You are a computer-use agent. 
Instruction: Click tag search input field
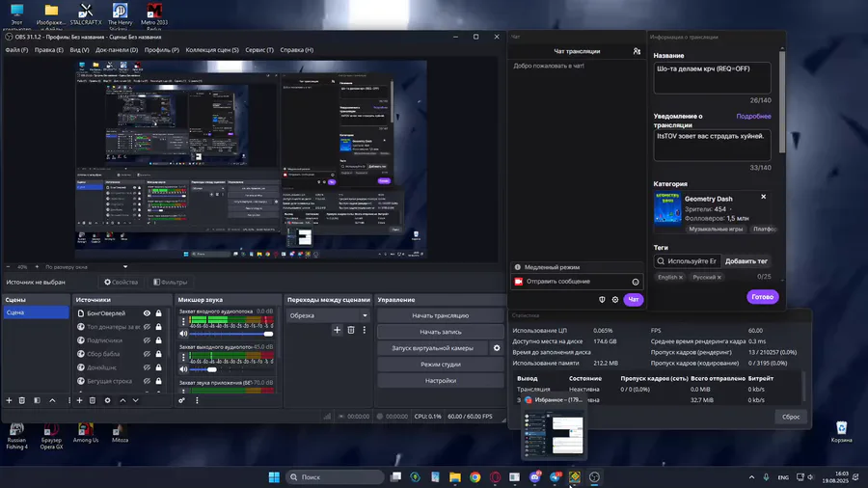[x=687, y=261]
